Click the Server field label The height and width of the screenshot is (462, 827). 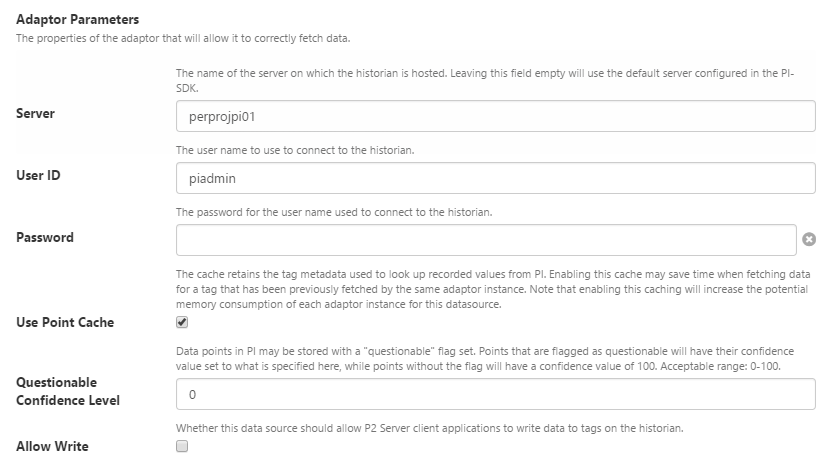(x=35, y=113)
